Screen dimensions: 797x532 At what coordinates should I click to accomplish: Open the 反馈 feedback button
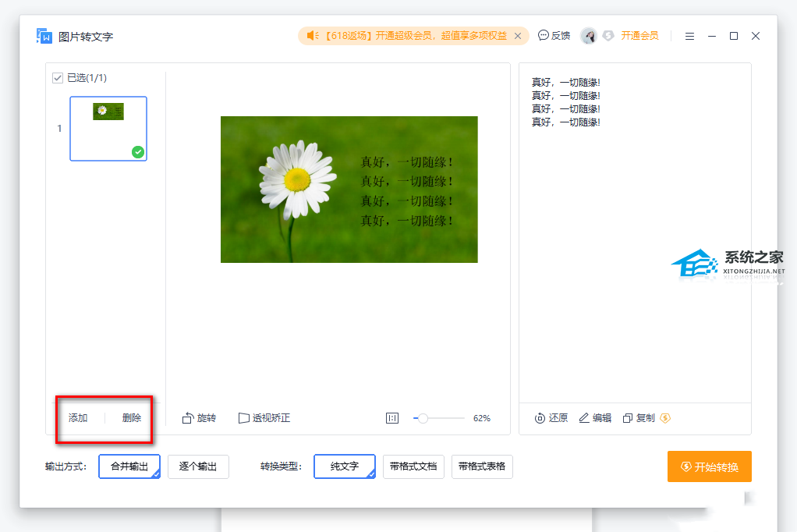(x=554, y=36)
